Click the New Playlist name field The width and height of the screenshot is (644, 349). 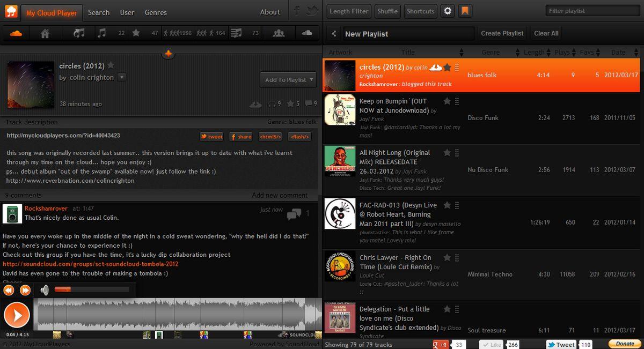point(409,34)
